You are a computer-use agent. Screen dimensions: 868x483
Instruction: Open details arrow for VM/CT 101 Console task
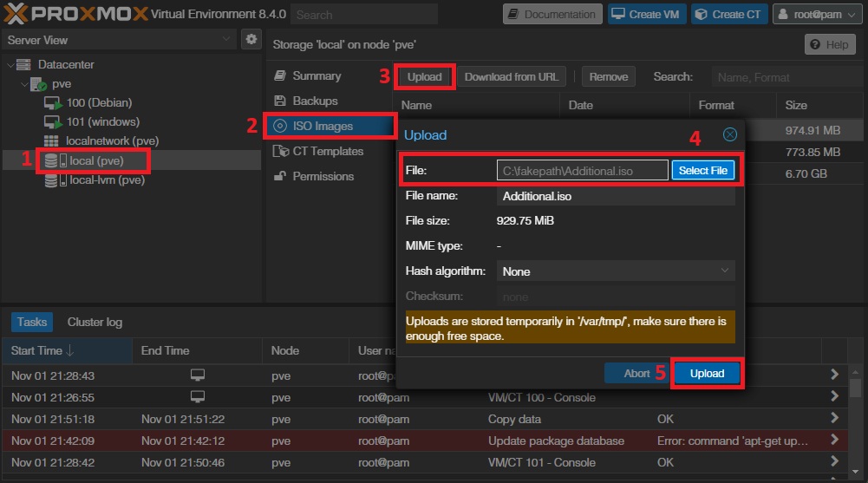834,461
